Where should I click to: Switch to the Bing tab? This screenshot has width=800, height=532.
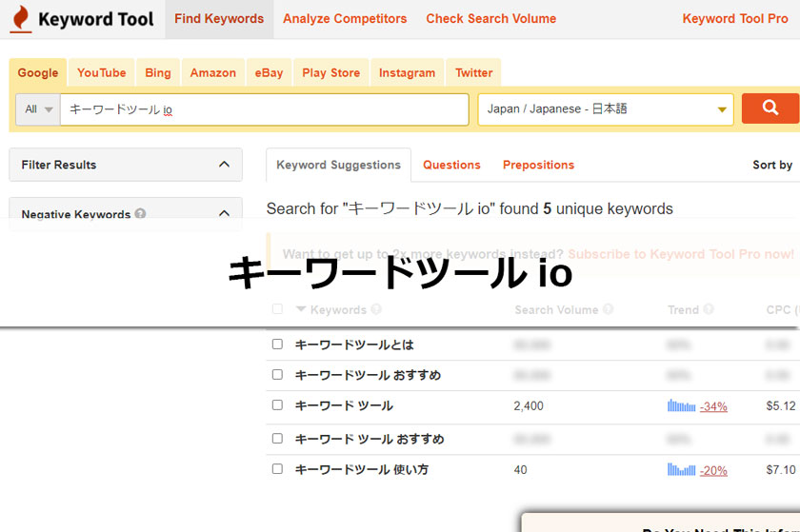[158, 73]
